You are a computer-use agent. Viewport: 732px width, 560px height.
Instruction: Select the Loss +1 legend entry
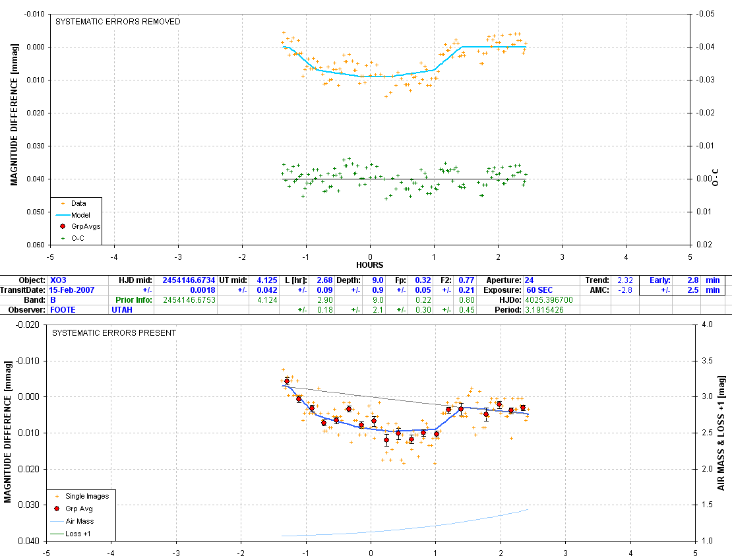(x=79, y=534)
